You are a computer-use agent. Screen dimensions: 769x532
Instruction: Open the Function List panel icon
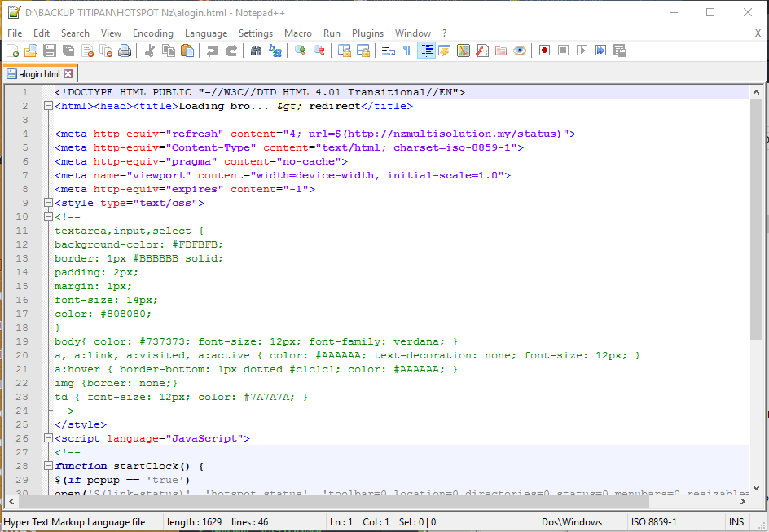482,51
